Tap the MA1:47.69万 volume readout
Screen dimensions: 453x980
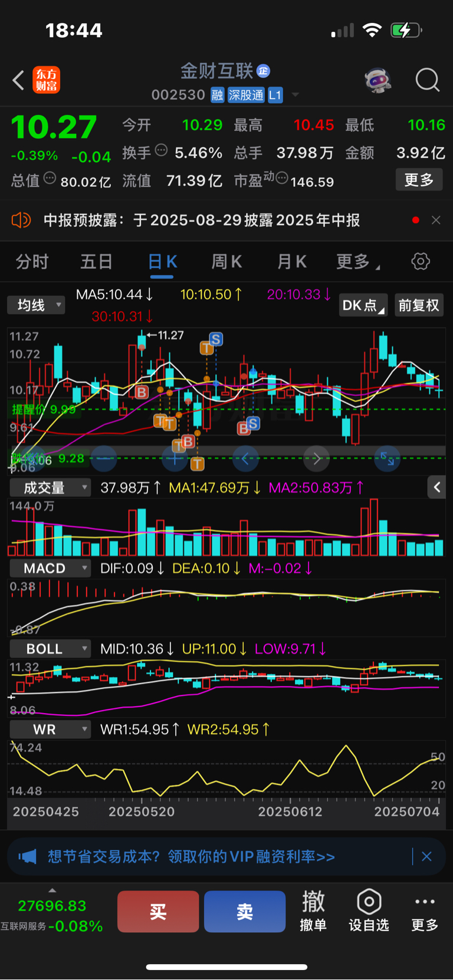point(215,488)
